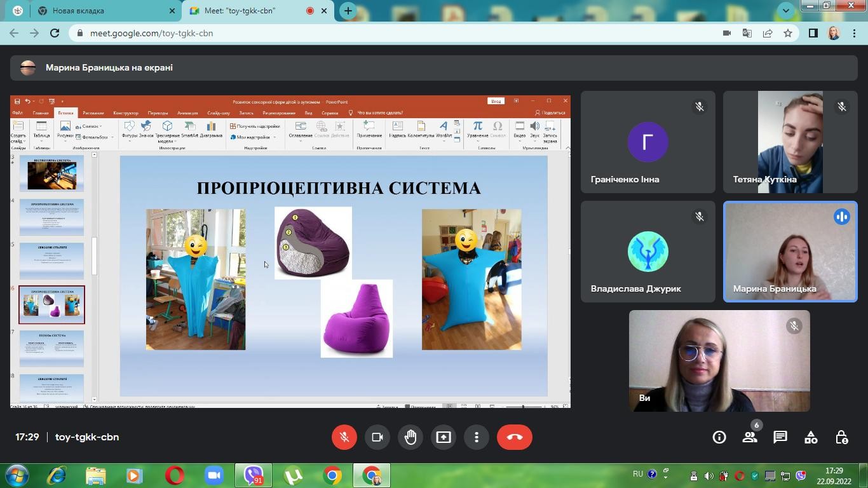Toggle the camera button in Meet
This screenshot has width=868, height=488.
pos(377,437)
